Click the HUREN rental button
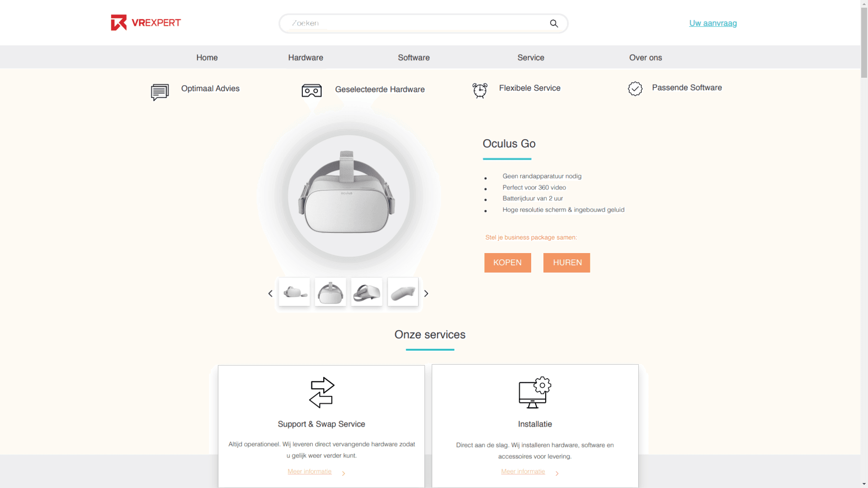Image resolution: width=868 pixels, height=488 pixels. click(566, 263)
